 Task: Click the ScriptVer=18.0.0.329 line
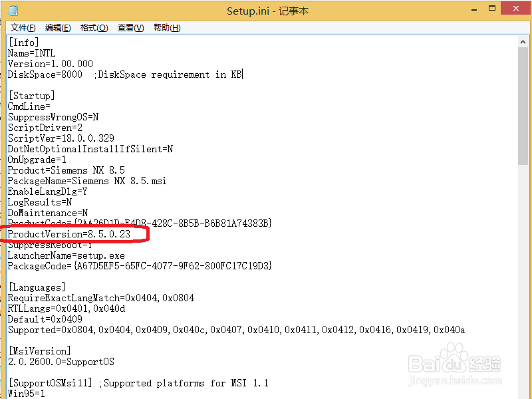pyautogui.click(x=61, y=138)
